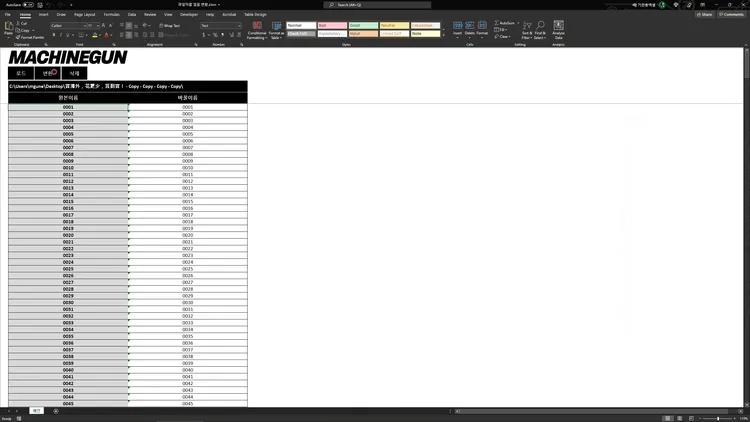This screenshot has height=422, width=750.
Task: Click the Insert cells icon
Action: pos(457,29)
